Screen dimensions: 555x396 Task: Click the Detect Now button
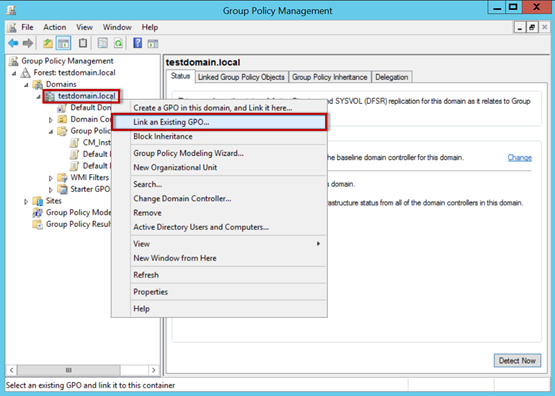[x=517, y=361]
